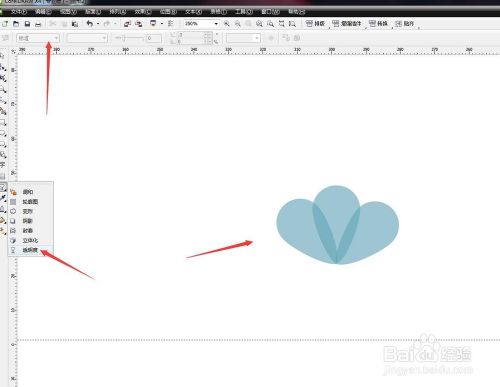Select the Fill bucket tool in the toolbox

3,220
